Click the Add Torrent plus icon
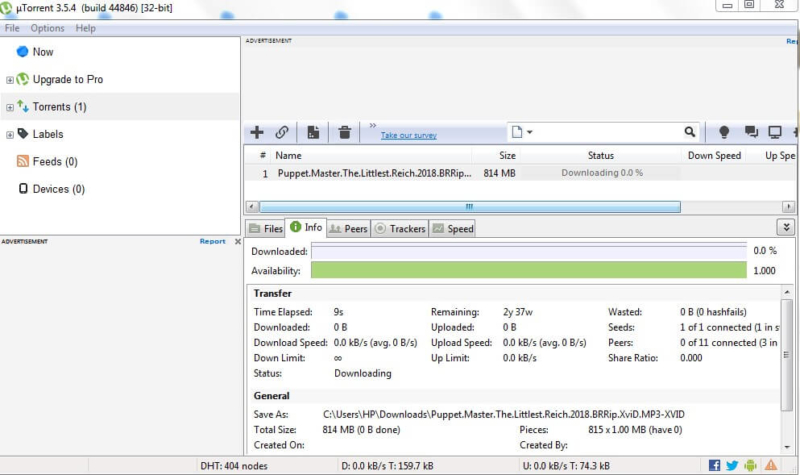The image size is (800, 475). 257,133
